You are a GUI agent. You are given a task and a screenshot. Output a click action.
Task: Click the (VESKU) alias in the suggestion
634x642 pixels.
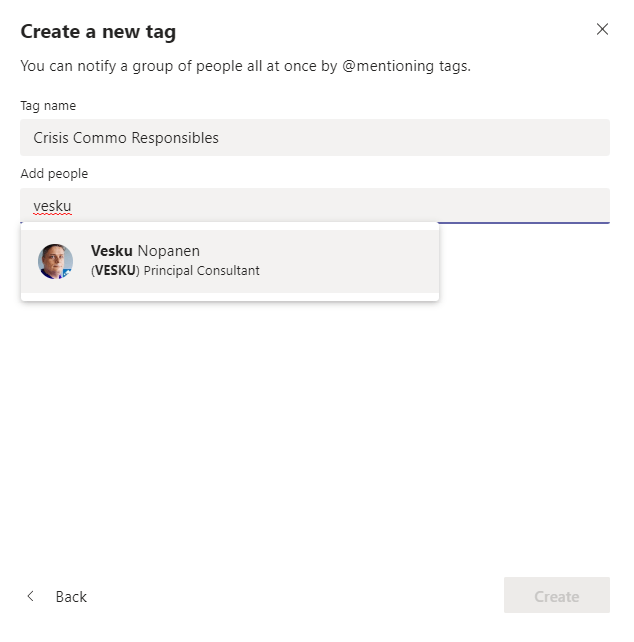coord(115,271)
